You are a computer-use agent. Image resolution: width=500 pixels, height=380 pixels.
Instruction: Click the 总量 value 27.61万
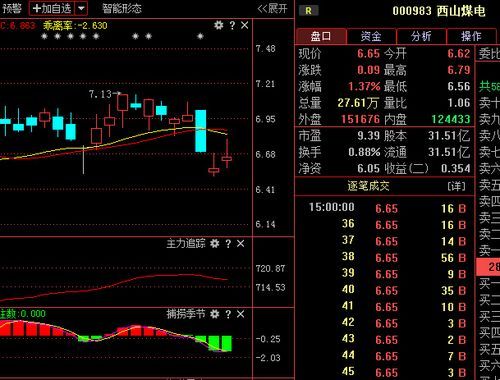tap(358, 103)
